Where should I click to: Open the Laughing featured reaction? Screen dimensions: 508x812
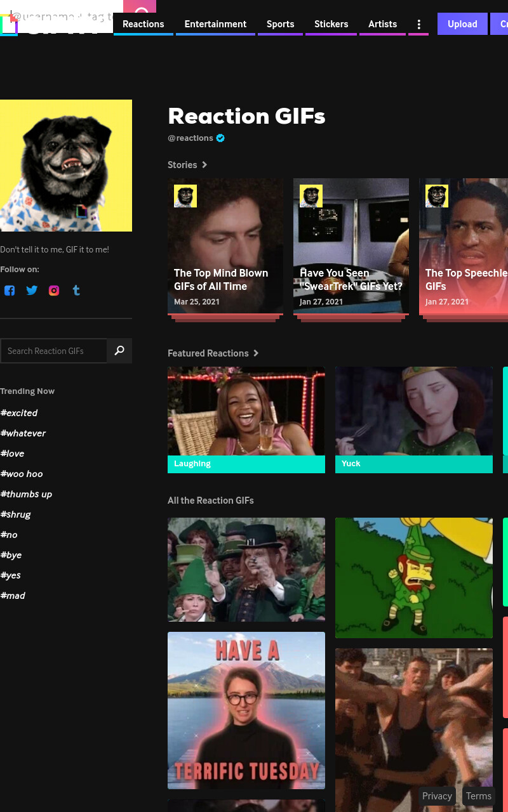click(246, 420)
